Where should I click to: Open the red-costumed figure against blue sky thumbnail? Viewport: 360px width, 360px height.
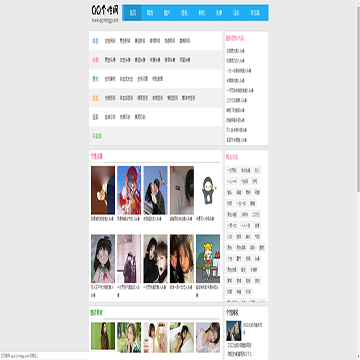129,190
